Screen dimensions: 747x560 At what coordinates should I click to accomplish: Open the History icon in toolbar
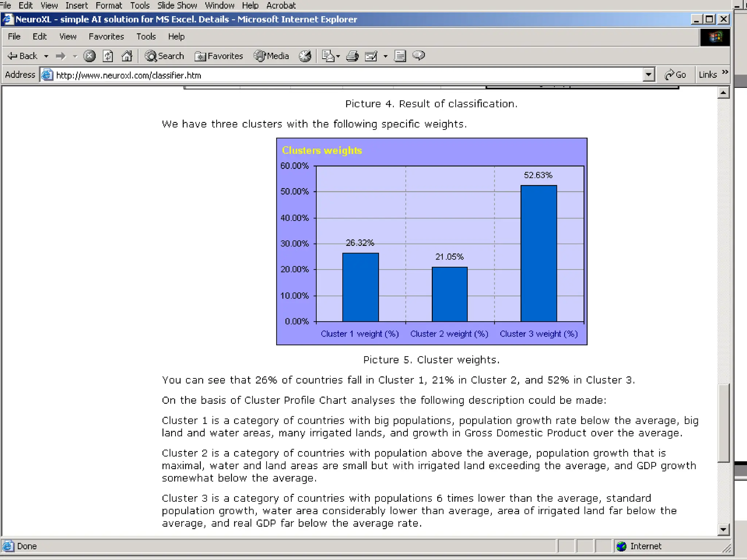(x=305, y=56)
